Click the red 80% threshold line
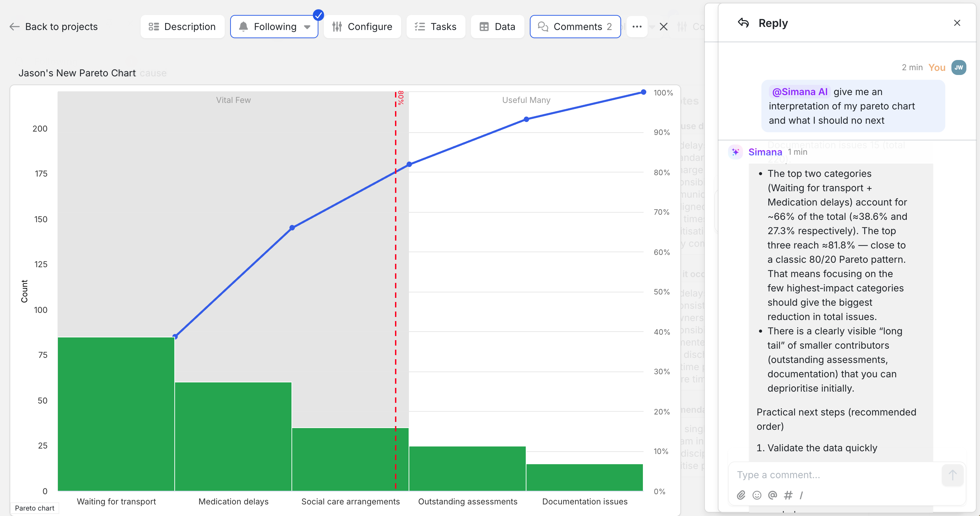980x516 pixels. (396, 291)
